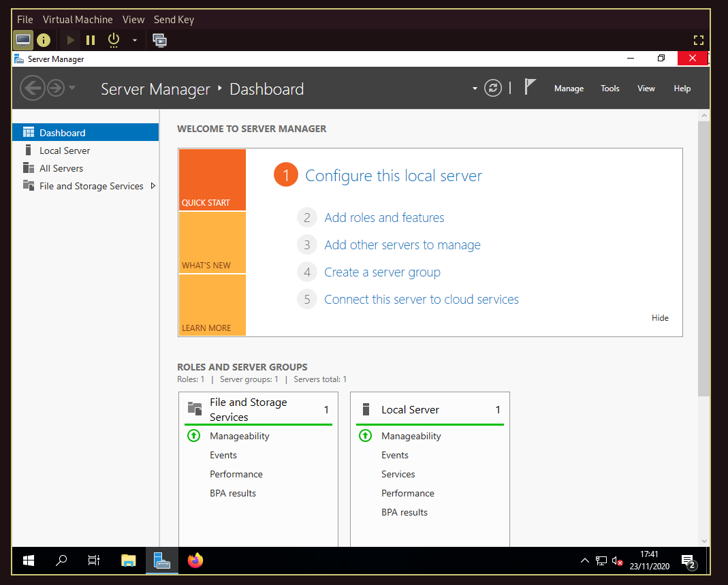The width and height of the screenshot is (728, 585).
Task: Click the scrollbar down arrow
Action: click(704, 541)
